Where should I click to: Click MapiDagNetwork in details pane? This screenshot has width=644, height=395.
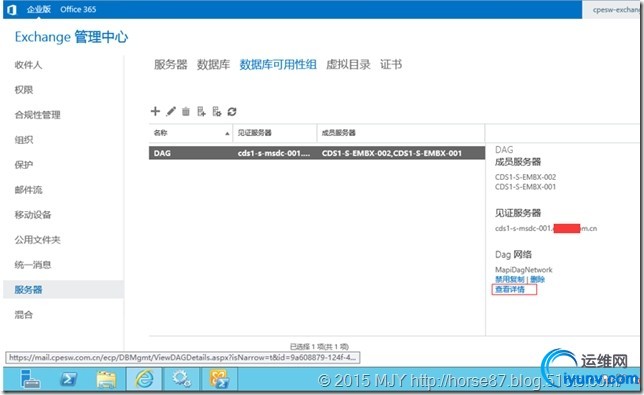pyautogui.click(x=524, y=270)
